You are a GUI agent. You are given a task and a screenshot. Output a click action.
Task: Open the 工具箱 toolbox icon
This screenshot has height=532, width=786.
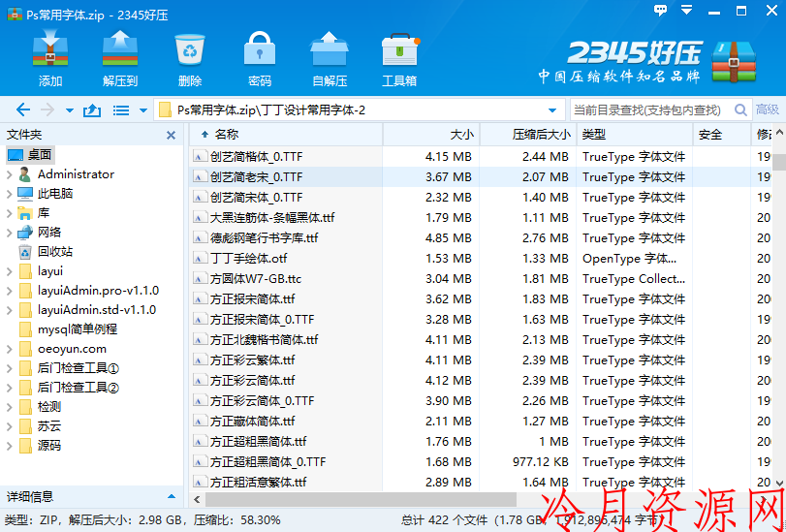tap(399, 49)
